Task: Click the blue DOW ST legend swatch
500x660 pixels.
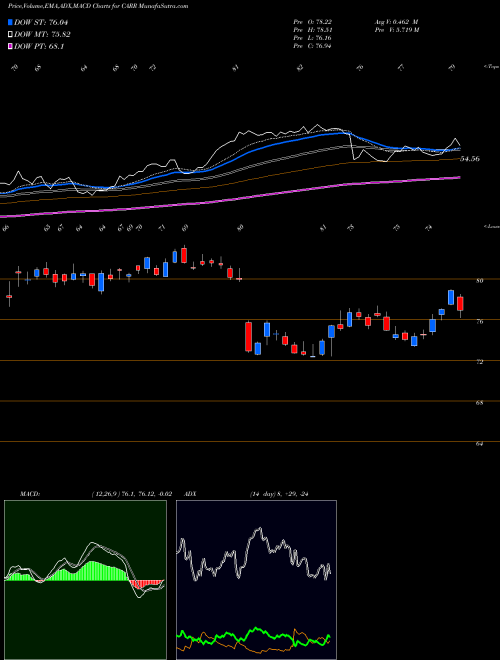Action: point(11,22)
